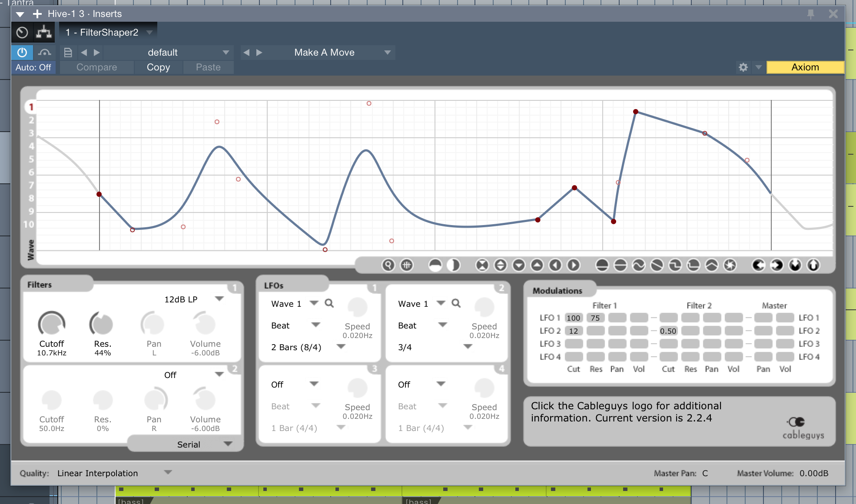Click the randomize waveform icon
The image size is (856, 504).
(x=730, y=265)
